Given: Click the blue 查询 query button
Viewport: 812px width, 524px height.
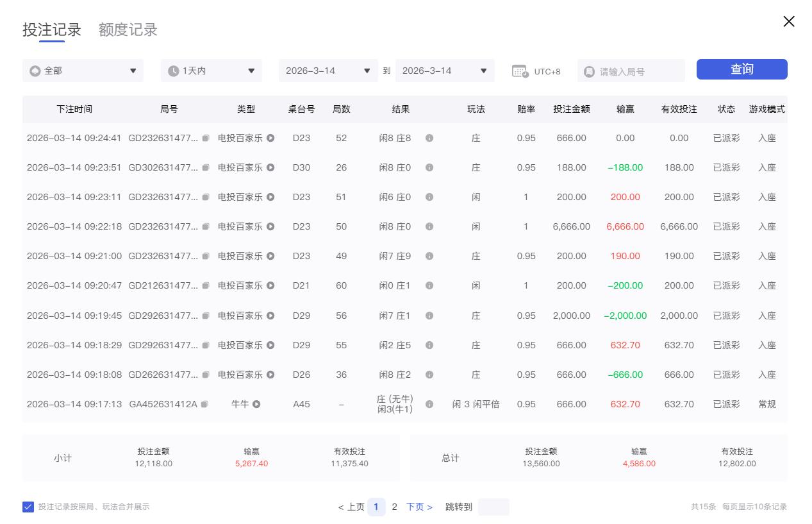Looking at the screenshot, I should coord(742,69).
